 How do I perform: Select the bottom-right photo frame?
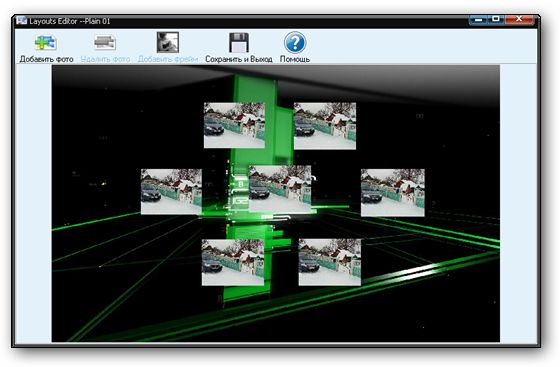[330, 262]
